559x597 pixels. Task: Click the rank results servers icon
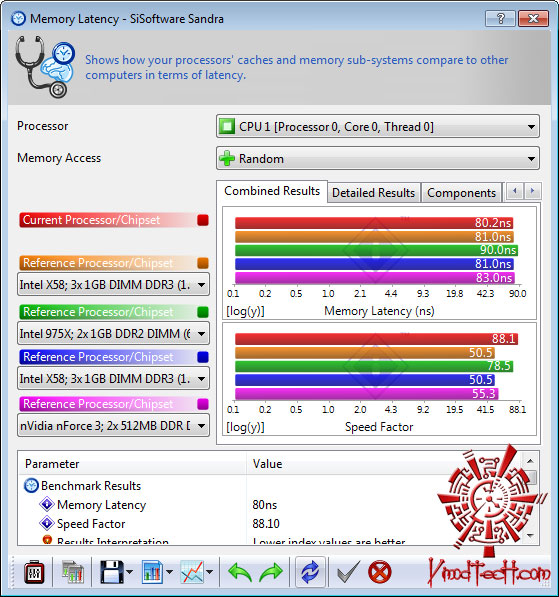point(72,571)
